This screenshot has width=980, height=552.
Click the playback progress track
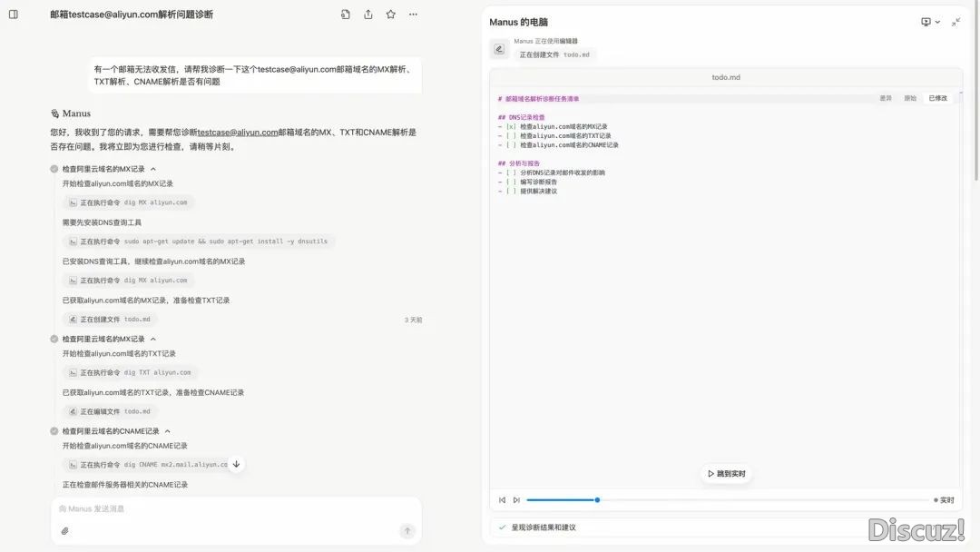(728, 500)
